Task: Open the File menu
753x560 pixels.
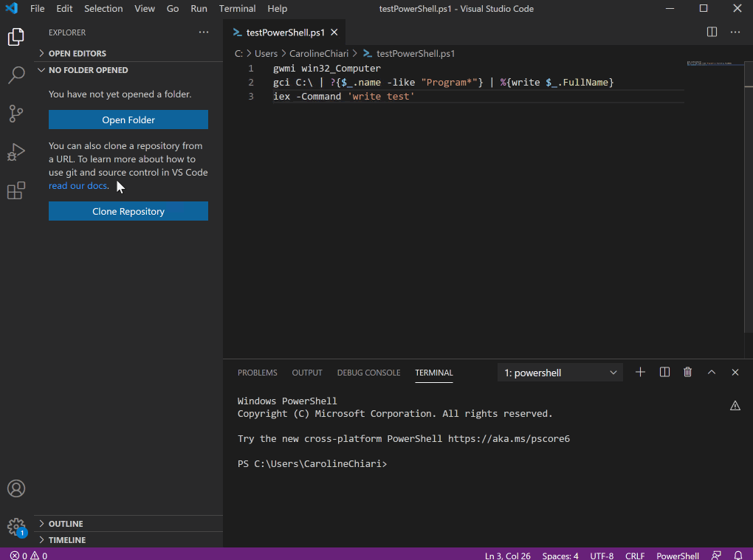Action: [x=37, y=9]
